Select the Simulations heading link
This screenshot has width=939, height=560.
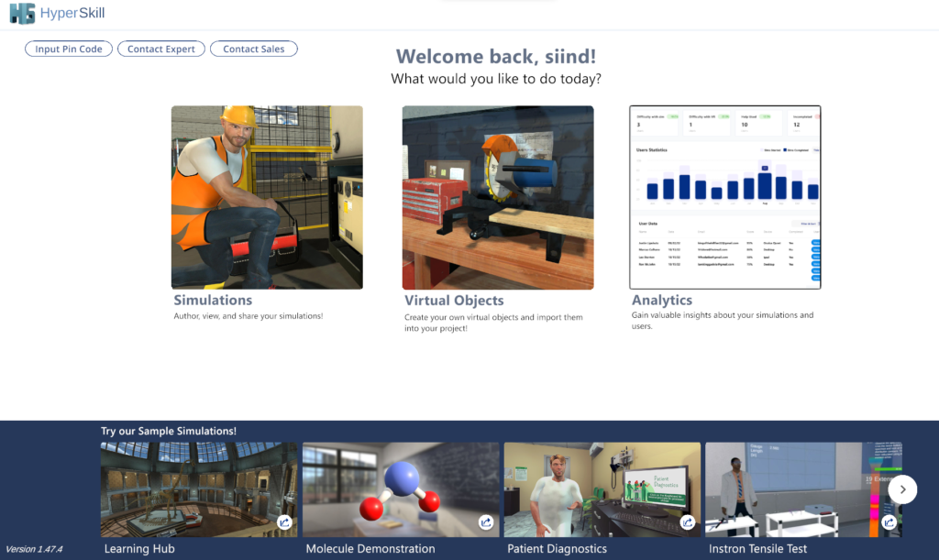coord(213,300)
